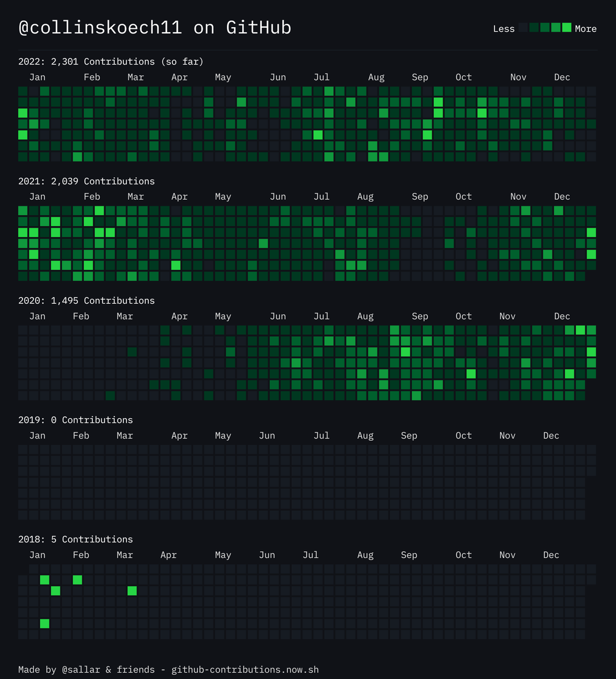Click the Feb label in the 2018 graph
Image resolution: width=616 pixels, height=679 pixels.
(81, 555)
